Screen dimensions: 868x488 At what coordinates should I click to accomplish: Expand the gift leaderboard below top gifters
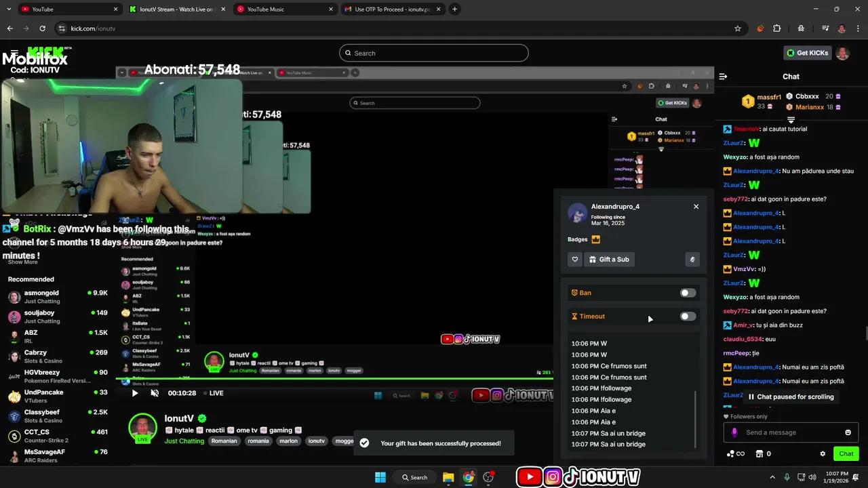[x=791, y=119]
